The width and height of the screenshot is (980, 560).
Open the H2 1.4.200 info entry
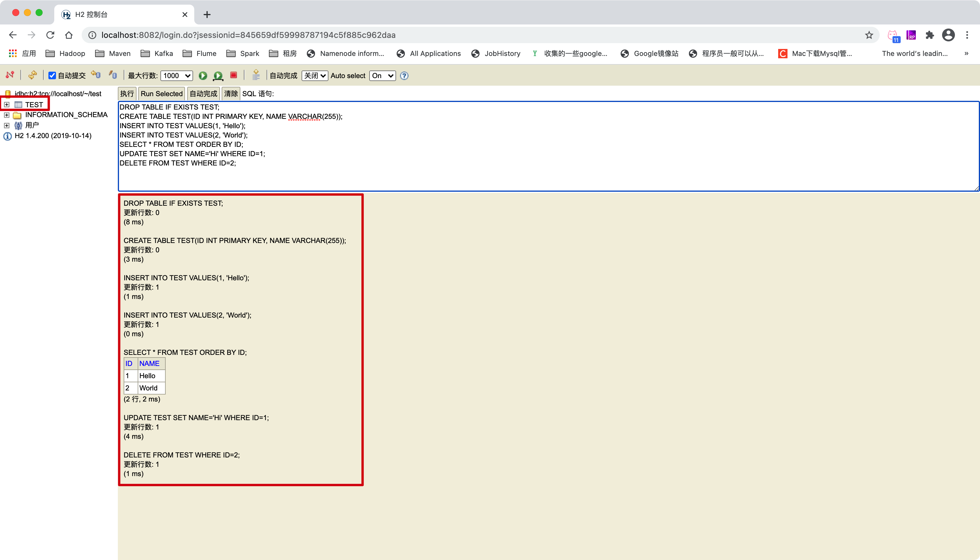53,136
